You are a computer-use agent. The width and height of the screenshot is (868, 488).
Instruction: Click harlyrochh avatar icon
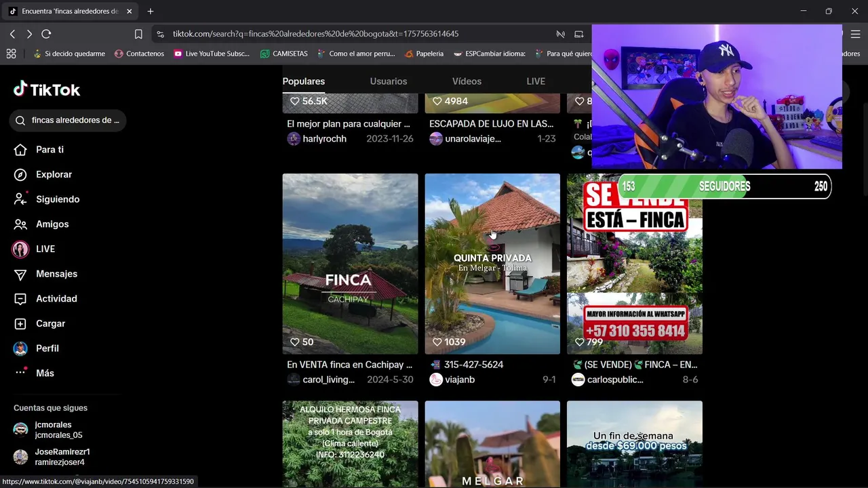[294, 139]
